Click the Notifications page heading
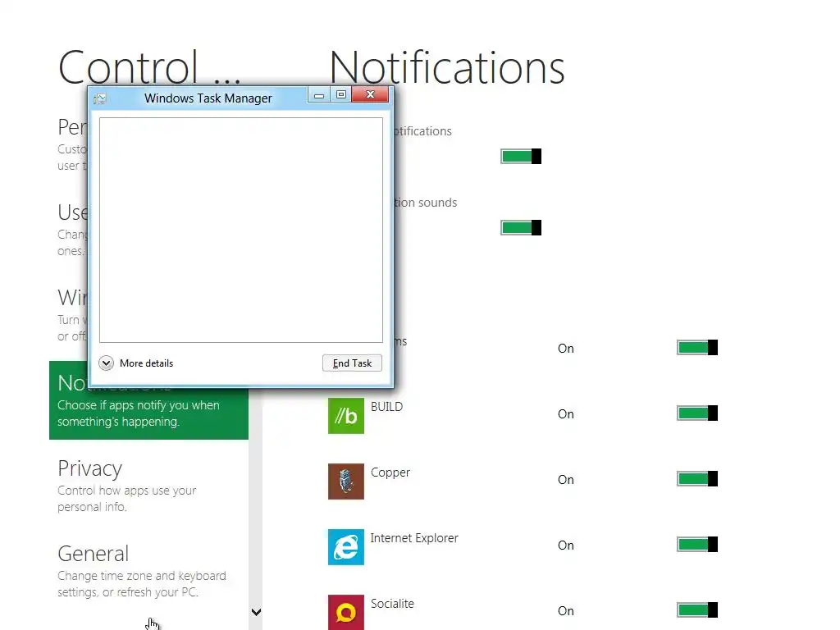840x630 pixels. (x=447, y=67)
